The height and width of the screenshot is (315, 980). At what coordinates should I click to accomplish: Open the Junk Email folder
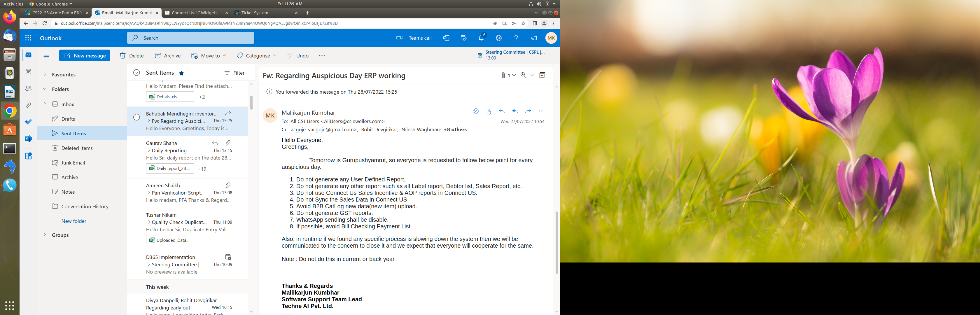pos(82,162)
